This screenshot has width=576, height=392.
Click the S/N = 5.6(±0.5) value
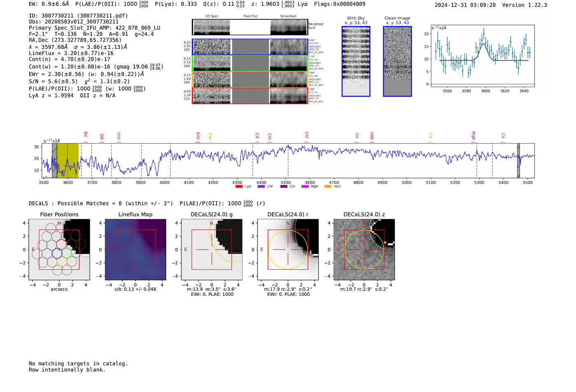(x=53, y=81)
